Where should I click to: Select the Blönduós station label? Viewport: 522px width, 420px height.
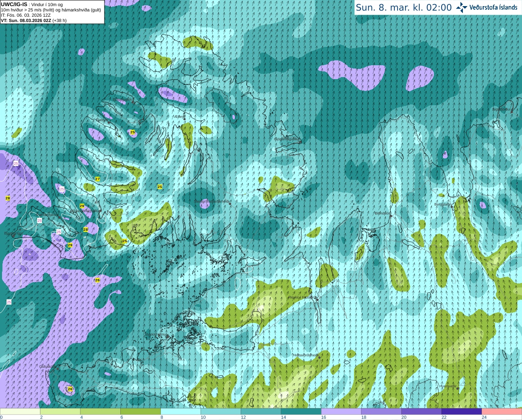point(383,213)
